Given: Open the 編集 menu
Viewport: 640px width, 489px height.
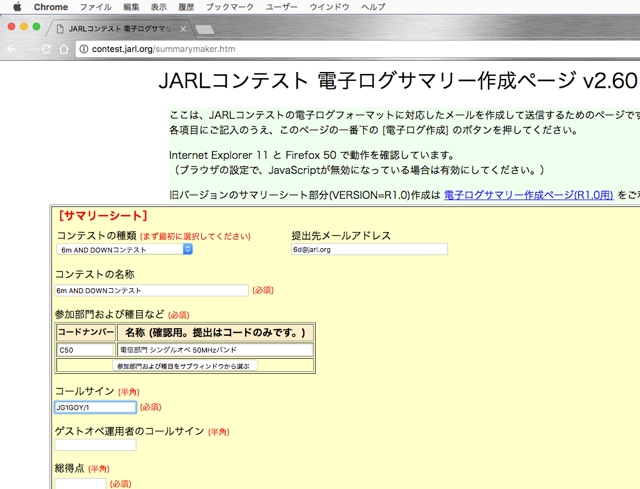Looking at the screenshot, I should tap(131, 7).
